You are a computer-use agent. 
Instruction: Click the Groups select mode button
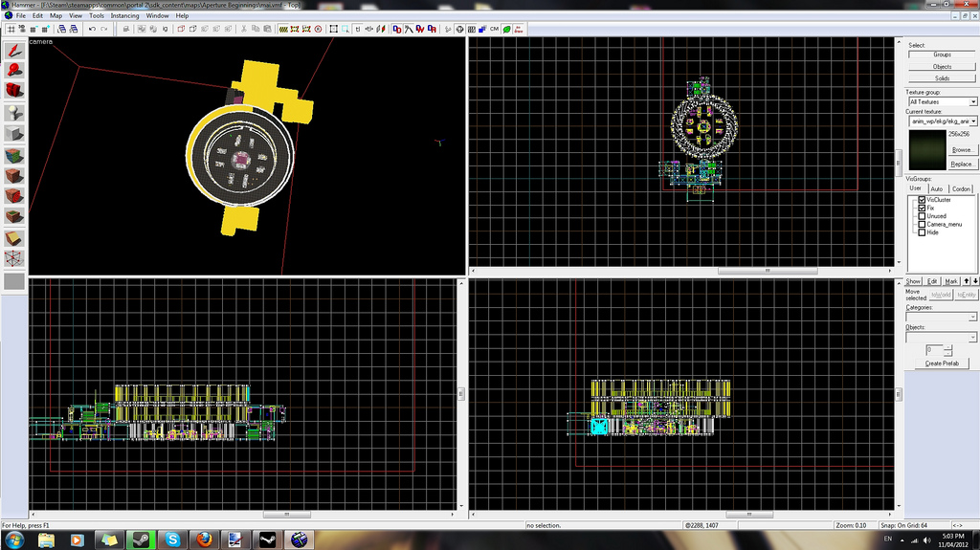point(942,55)
